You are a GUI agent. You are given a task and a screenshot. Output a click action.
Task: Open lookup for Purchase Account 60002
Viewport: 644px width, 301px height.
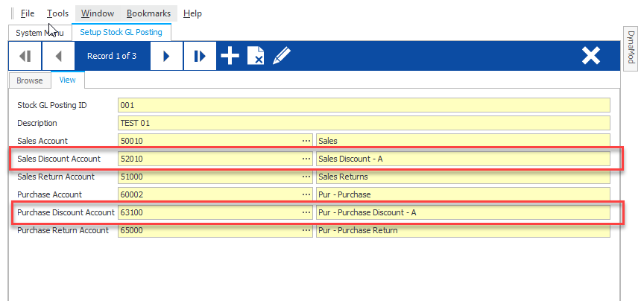(x=306, y=194)
